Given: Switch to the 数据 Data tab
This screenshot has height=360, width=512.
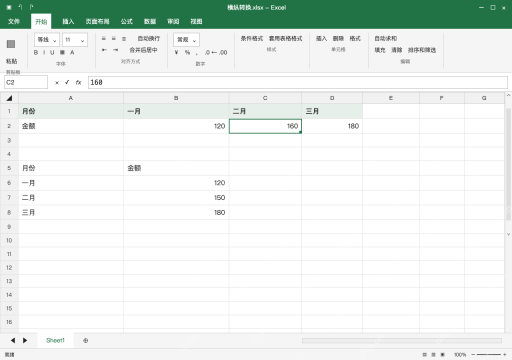Looking at the screenshot, I should (150, 22).
